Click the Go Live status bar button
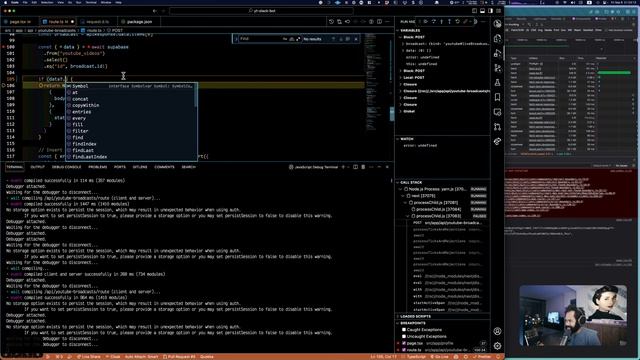Viewport: 640px width, 360px height. pyautogui.click(x=440, y=357)
